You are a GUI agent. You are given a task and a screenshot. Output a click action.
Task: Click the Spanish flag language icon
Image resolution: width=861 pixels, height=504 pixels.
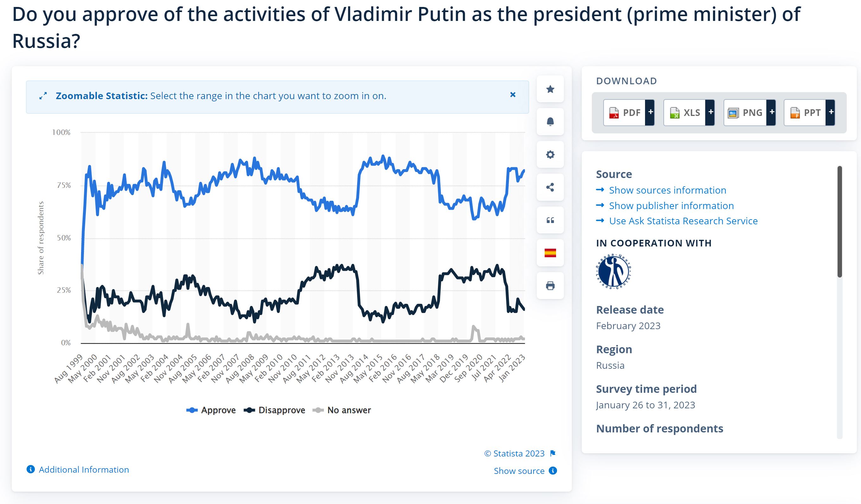click(550, 253)
